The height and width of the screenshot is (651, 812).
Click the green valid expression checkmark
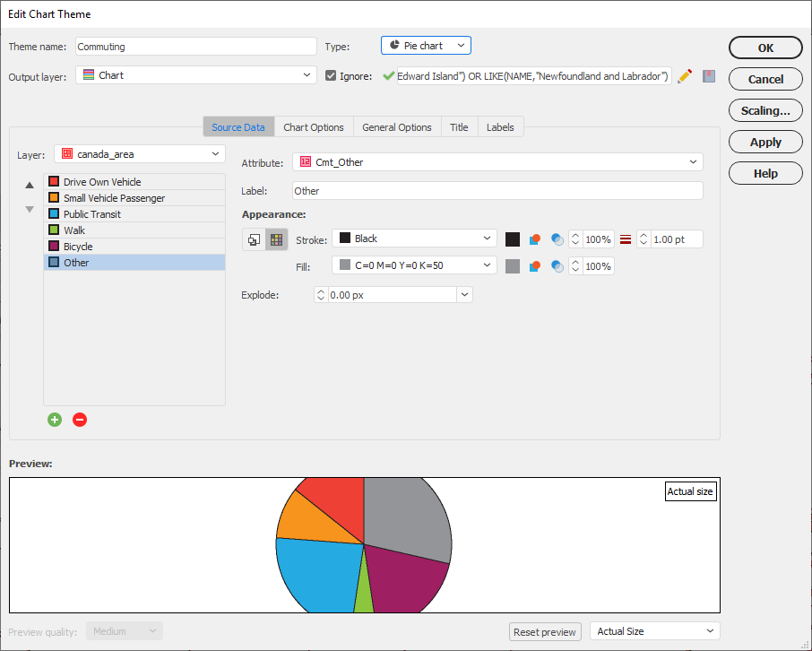pyautogui.click(x=388, y=76)
